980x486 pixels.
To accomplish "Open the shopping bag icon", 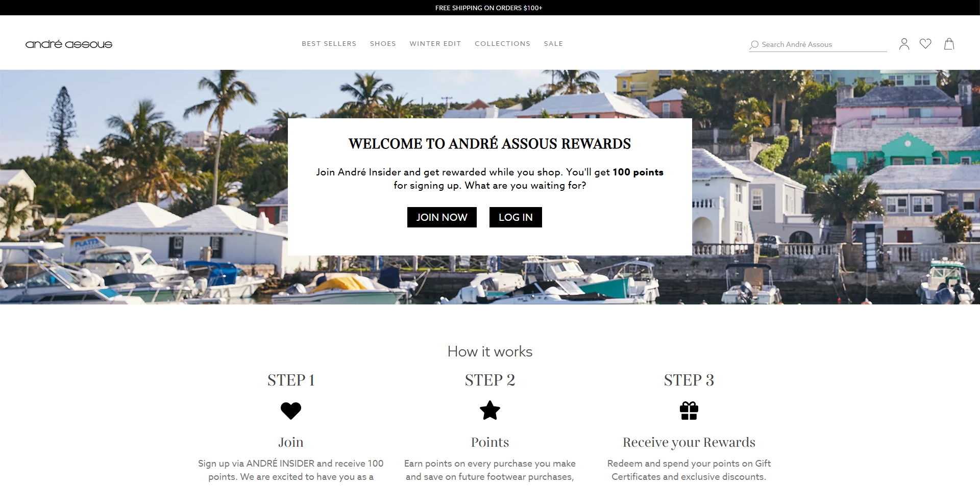I will [949, 44].
